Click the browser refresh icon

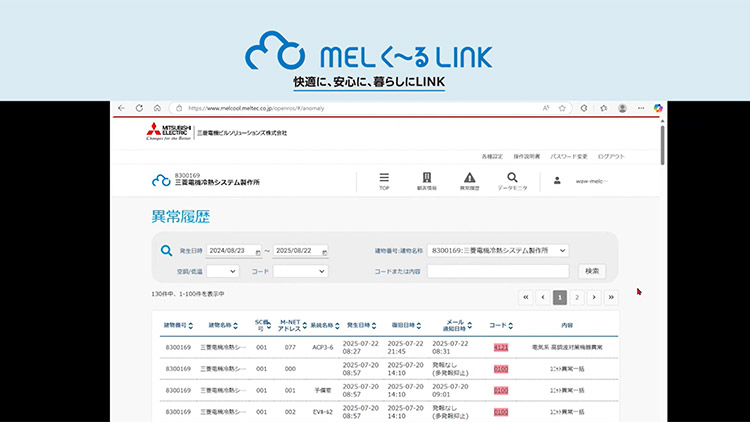point(157,108)
